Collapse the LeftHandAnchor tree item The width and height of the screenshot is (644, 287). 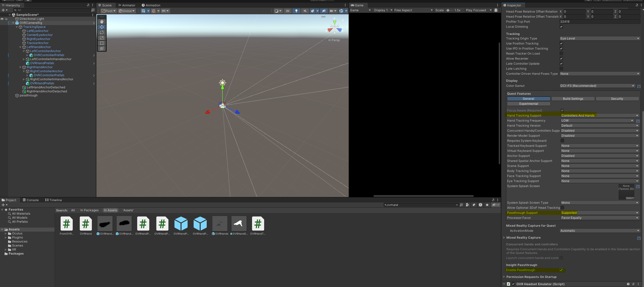[20, 47]
